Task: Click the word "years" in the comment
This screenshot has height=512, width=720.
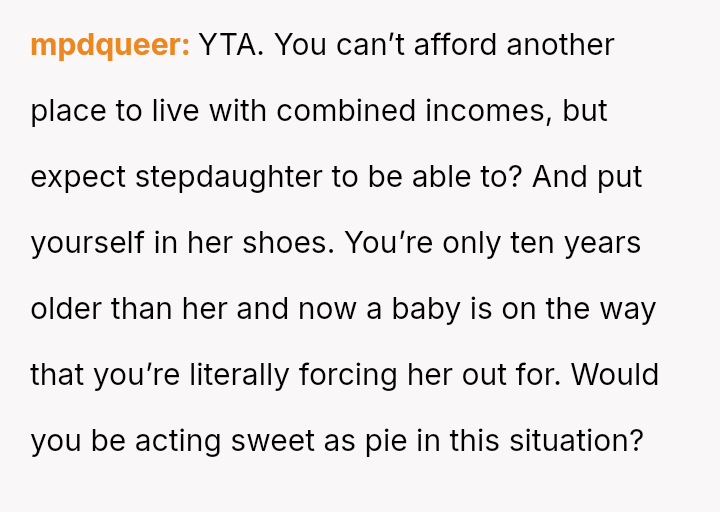Action: point(602,245)
